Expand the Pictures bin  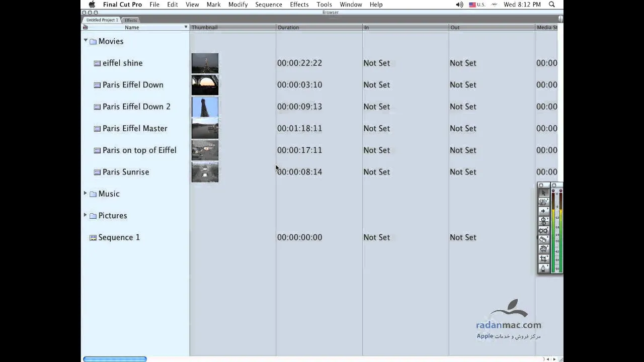[85, 215]
